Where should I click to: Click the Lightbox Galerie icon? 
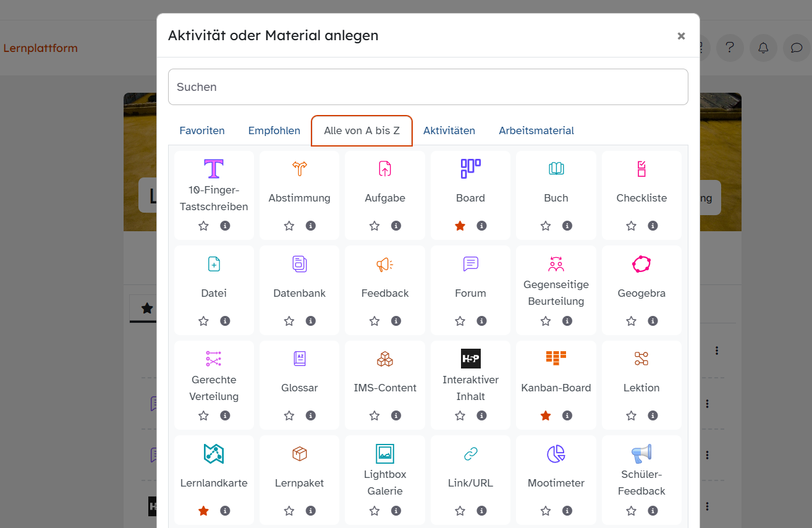[x=385, y=454]
